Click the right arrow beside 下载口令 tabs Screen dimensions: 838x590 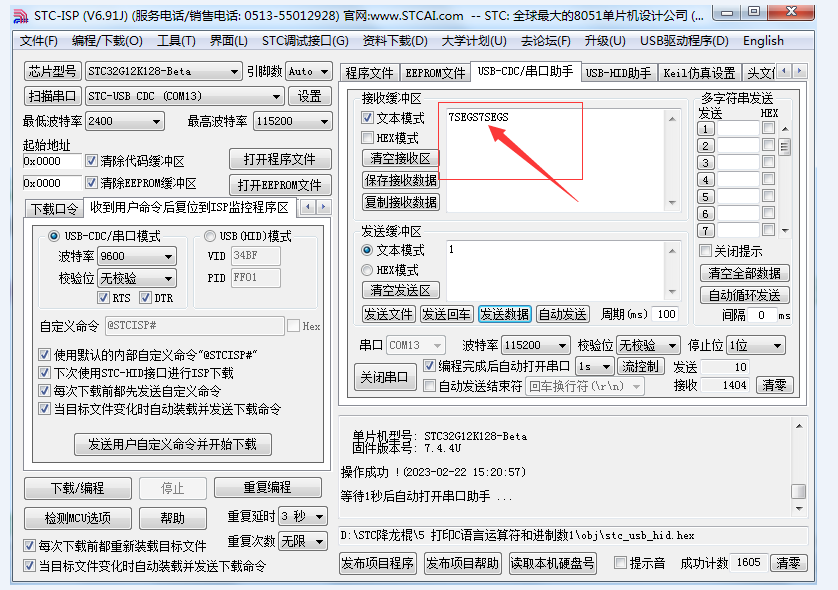pos(323,207)
